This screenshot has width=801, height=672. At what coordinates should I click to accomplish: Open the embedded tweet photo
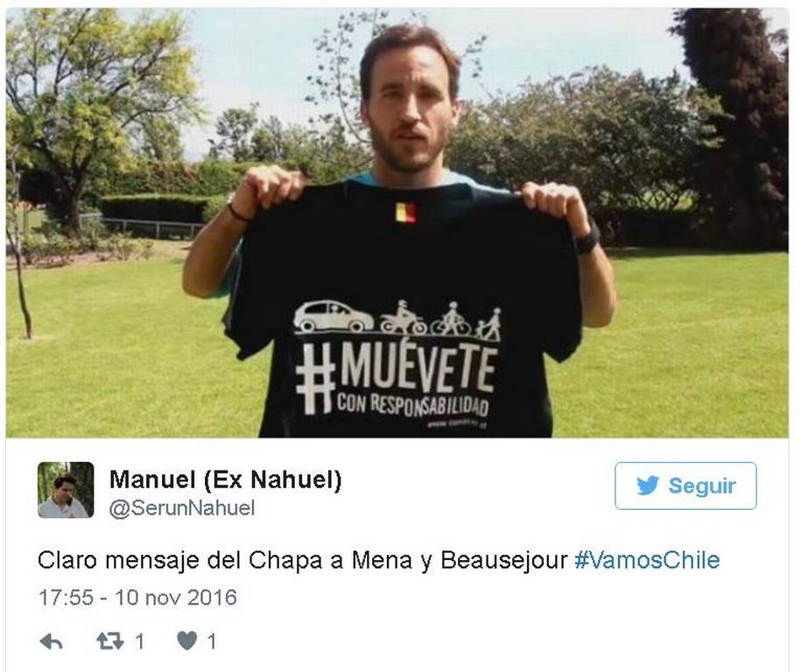397,222
